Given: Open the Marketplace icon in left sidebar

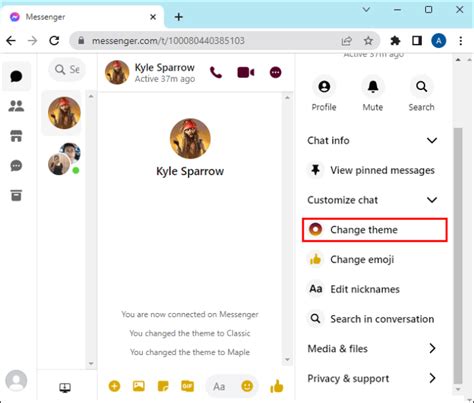Looking at the screenshot, I should pos(16,136).
